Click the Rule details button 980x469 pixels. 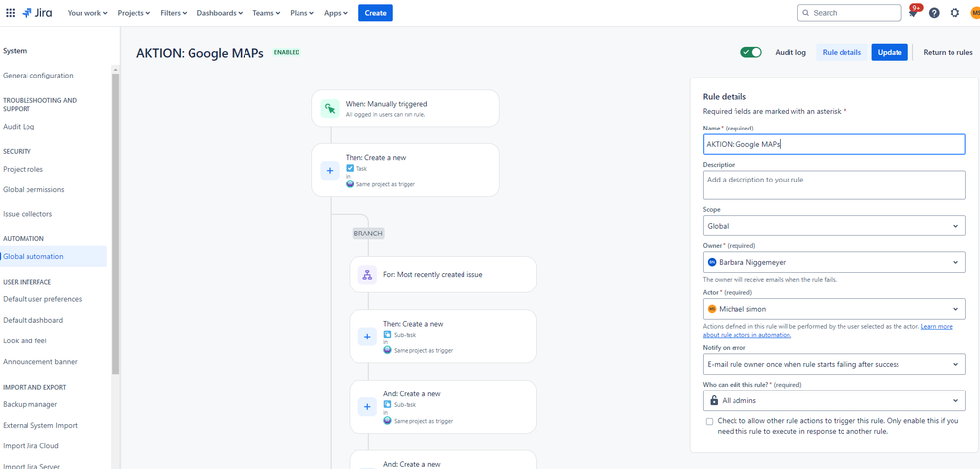(842, 52)
